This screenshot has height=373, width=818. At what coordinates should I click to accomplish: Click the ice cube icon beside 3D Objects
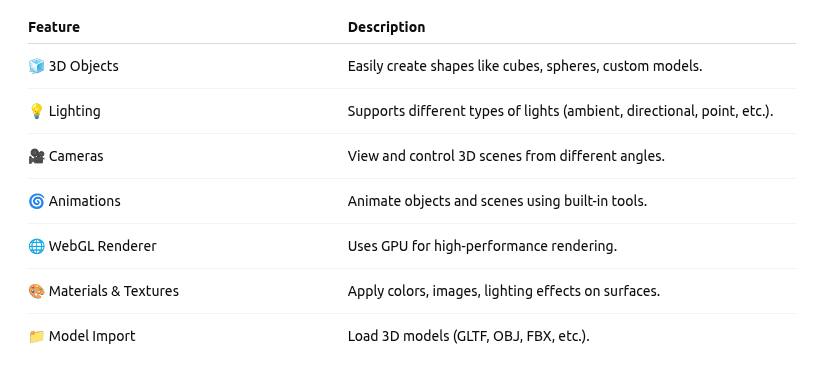click(x=37, y=66)
